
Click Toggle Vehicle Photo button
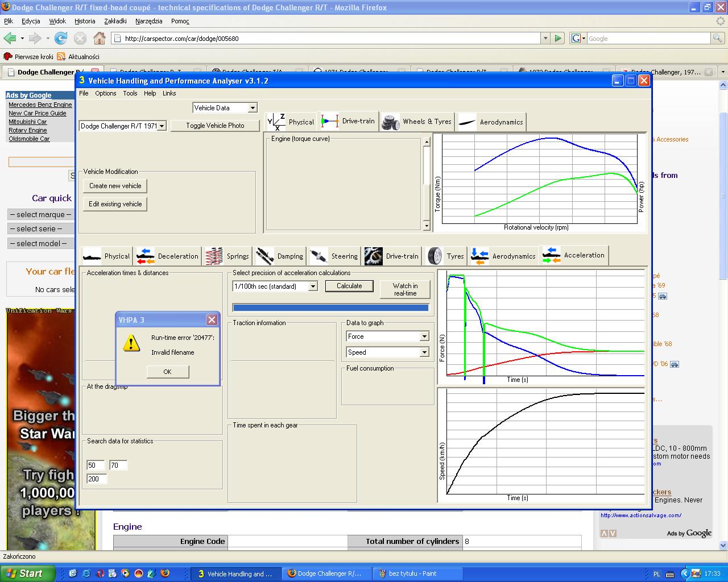point(215,126)
